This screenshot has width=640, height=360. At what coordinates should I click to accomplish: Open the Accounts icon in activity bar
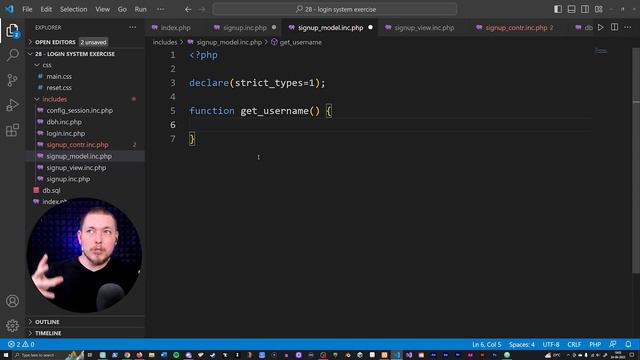click(x=12, y=301)
